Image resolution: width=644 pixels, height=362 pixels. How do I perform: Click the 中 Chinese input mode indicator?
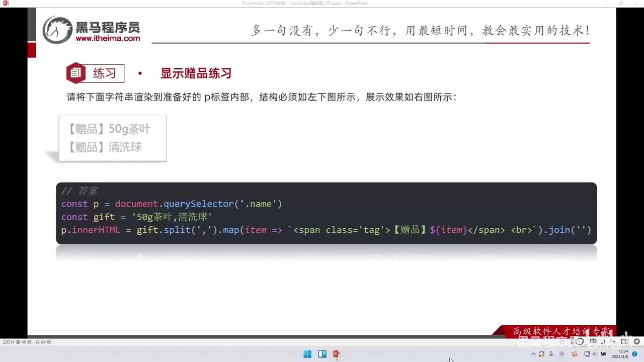point(593,341)
